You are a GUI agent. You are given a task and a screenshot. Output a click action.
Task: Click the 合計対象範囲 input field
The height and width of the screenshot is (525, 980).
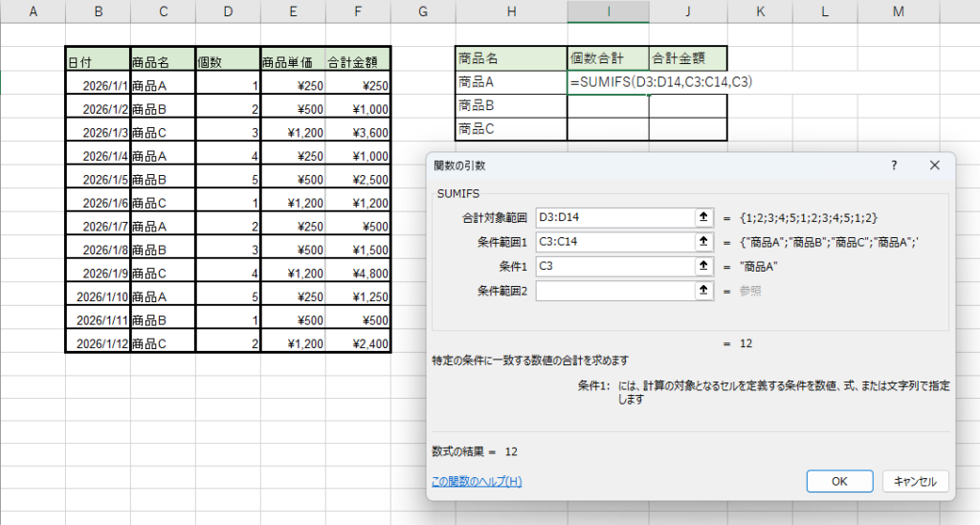(613, 217)
